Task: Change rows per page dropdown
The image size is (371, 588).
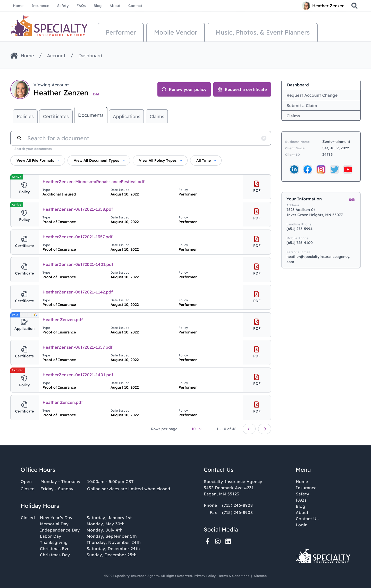Action: tap(196, 429)
